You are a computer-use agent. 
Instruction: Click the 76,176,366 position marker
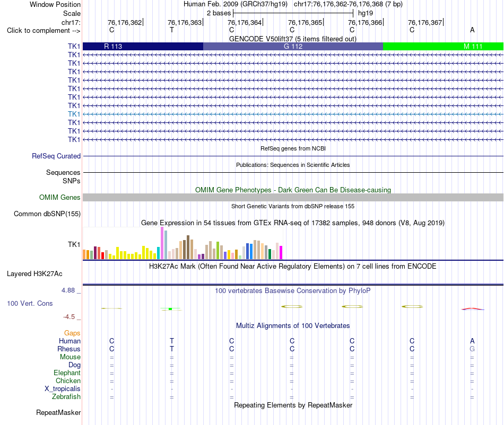pos(366,22)
